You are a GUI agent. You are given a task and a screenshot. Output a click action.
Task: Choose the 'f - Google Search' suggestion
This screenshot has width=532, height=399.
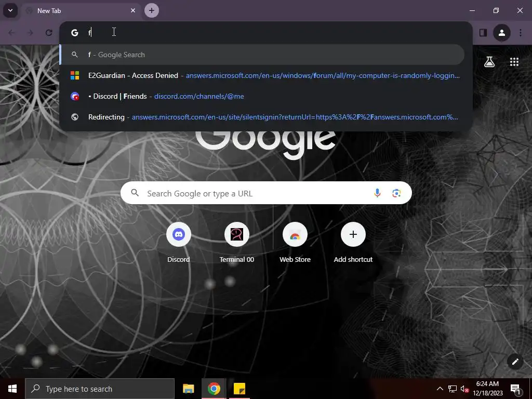pos(262,55)
